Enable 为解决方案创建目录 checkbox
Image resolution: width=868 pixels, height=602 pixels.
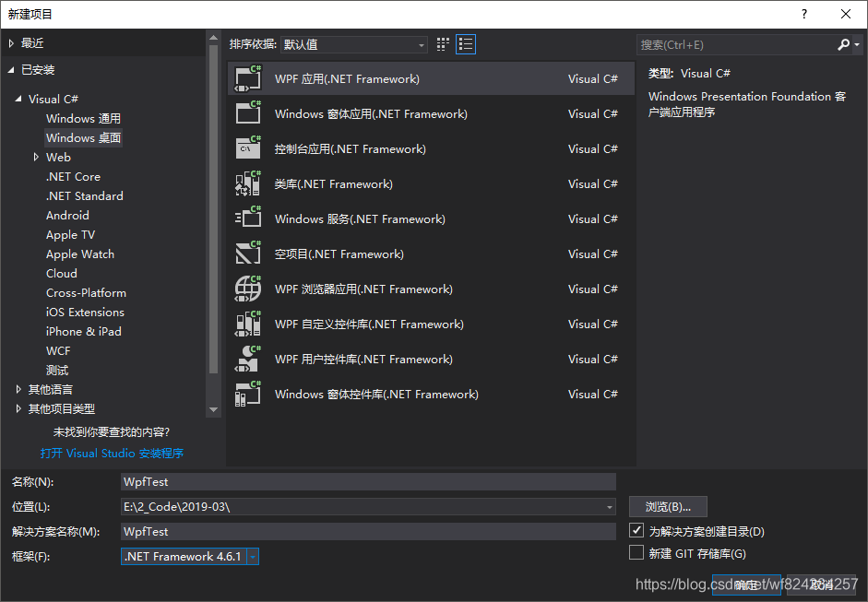coord(636,530)
